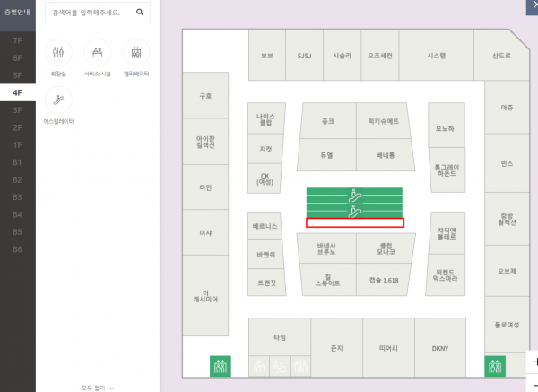The height and width of the screenshot is (392, 538).
Task: Select the 바네사 브루노 store block
Action: 326,248
